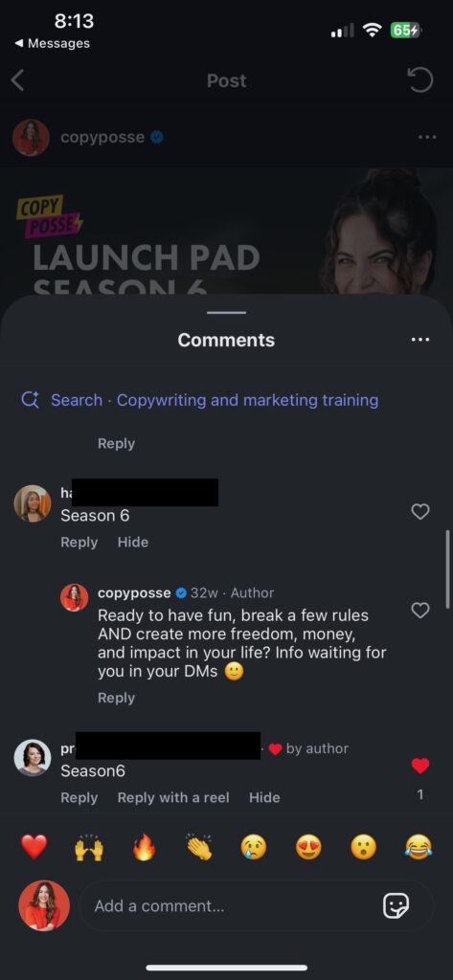The image size is (453, 980).
Task: Unlike the red-hearted "Season6" comment
Action: tap(419, 766)
